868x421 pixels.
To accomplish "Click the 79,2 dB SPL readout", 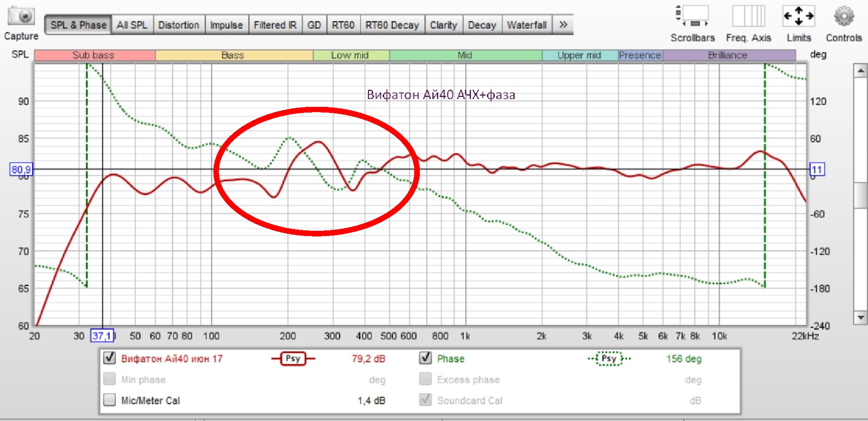I will [368, 359].
